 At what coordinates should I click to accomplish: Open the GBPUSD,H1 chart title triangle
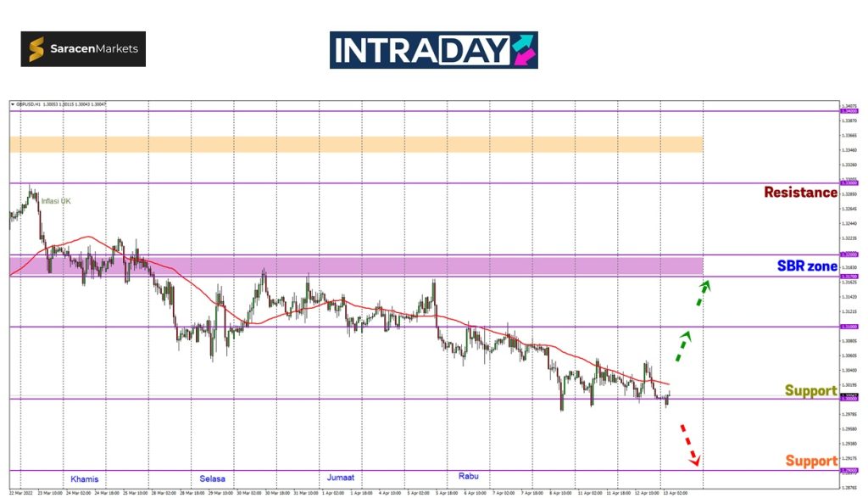click(12, 104)
